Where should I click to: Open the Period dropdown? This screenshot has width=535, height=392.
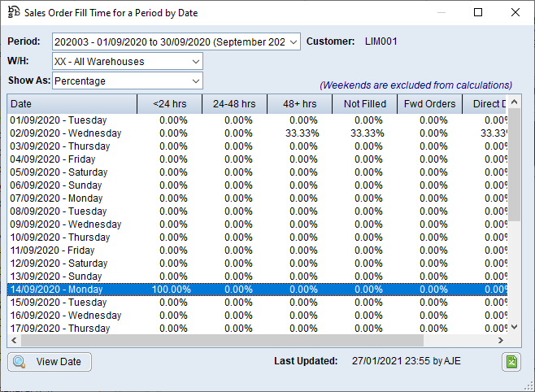294,41
